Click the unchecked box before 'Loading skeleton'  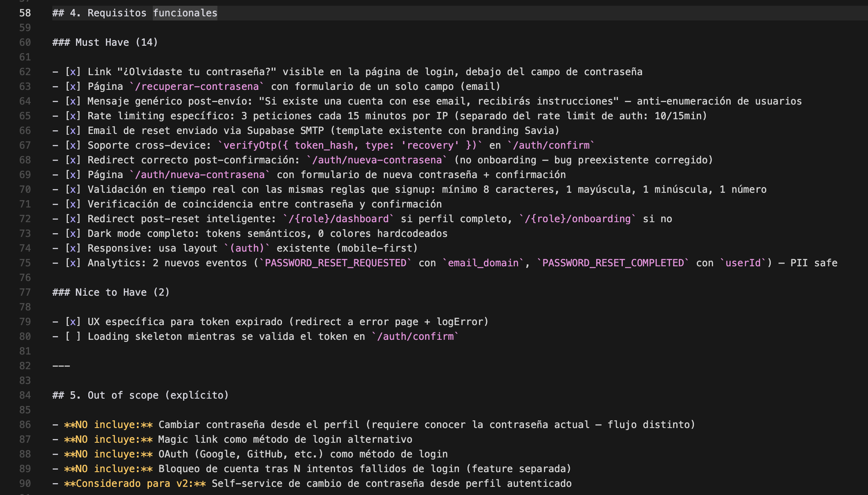[73, 337]
